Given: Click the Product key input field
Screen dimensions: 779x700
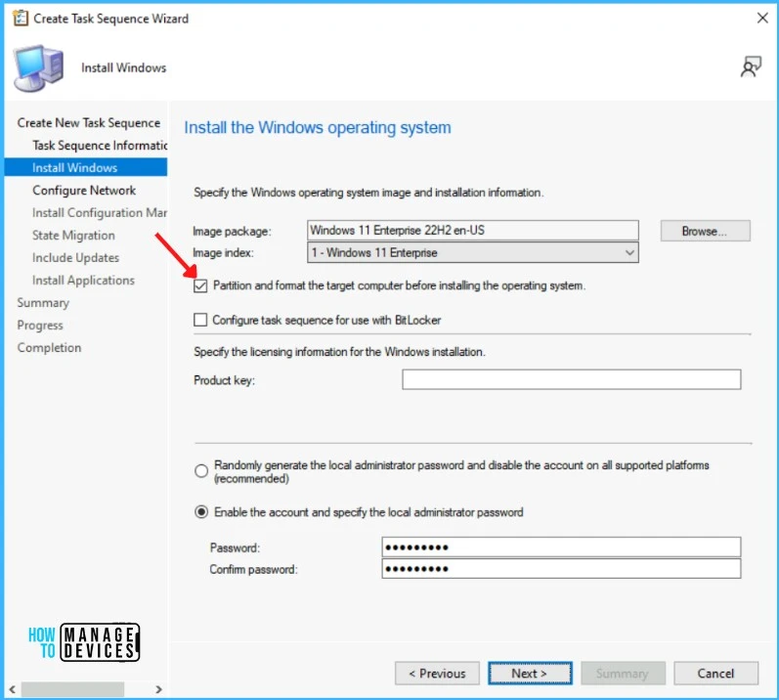Looking at the screenshot, I should 572,379.
